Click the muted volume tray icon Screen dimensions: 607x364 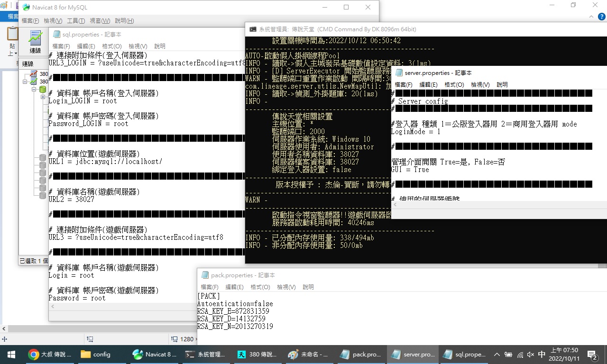pos(531,354)
